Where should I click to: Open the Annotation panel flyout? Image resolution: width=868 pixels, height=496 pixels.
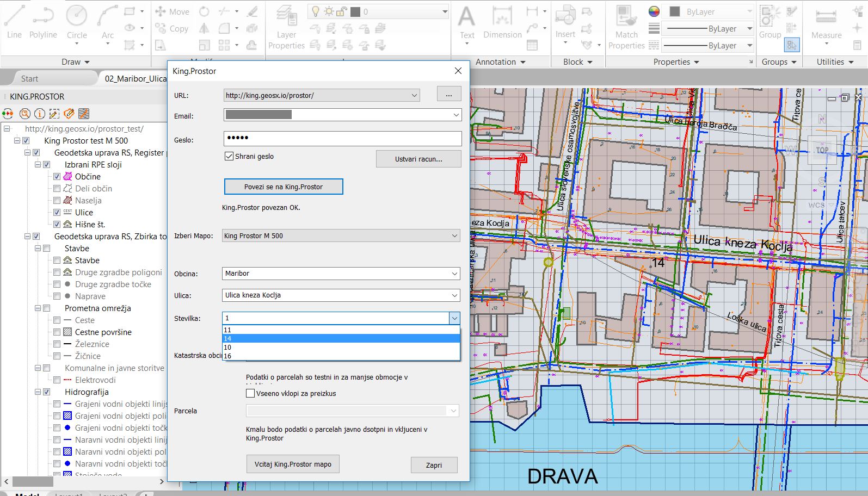tap(501, 62)
